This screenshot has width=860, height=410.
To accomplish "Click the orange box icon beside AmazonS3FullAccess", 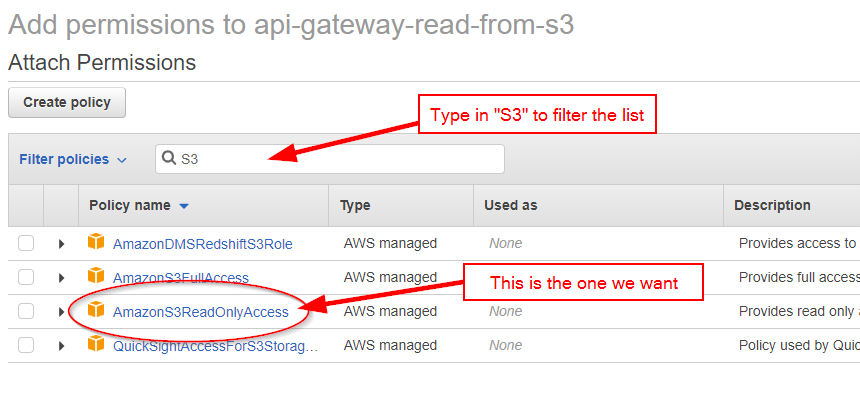I will pos(96,276).
